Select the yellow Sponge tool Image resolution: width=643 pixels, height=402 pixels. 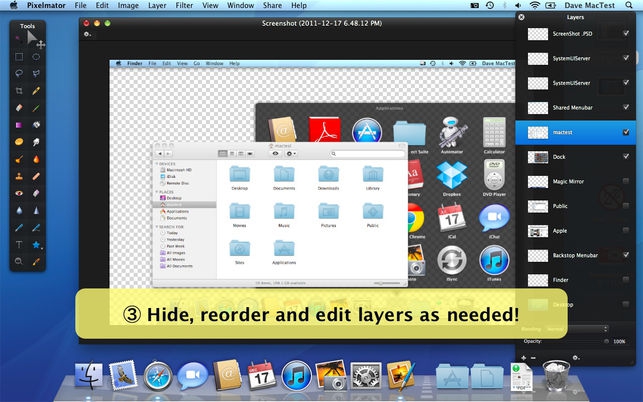tap(19, 142)
